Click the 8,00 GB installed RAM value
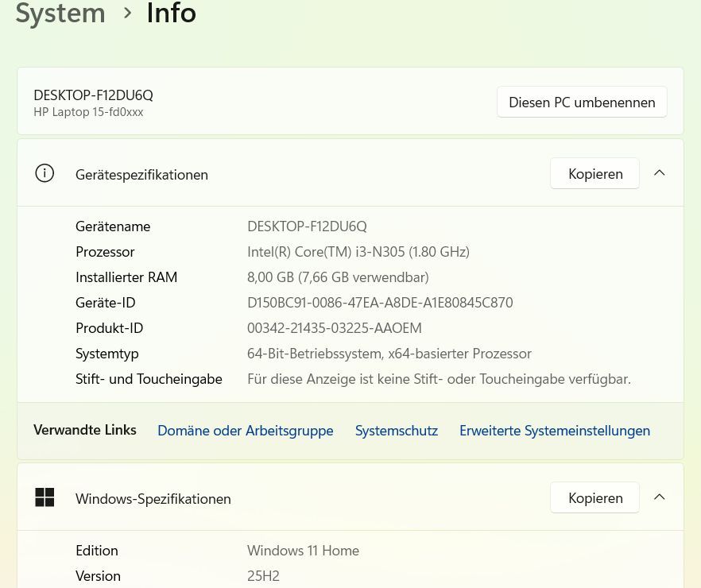The height and width of the screenshot is (588, 701). (x=338, y=277)
